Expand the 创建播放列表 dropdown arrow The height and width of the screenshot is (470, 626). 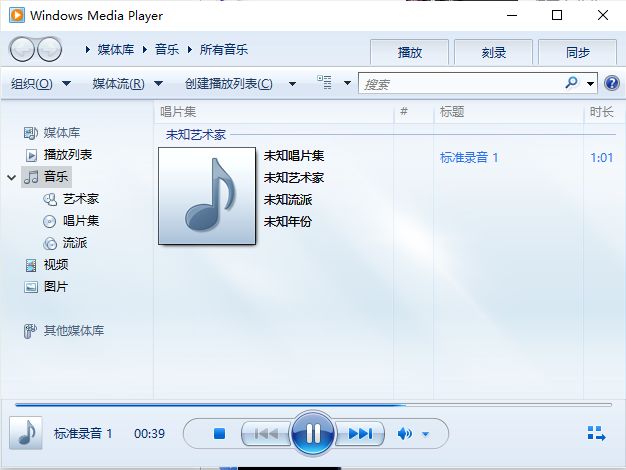point(292,84)
